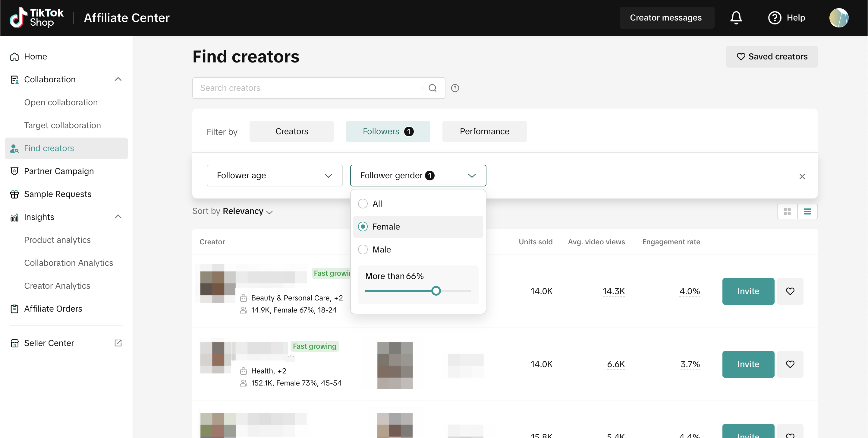Open Seller Center external link icon
This screenshot has width=868, height=438.
(x=118, y=343)
